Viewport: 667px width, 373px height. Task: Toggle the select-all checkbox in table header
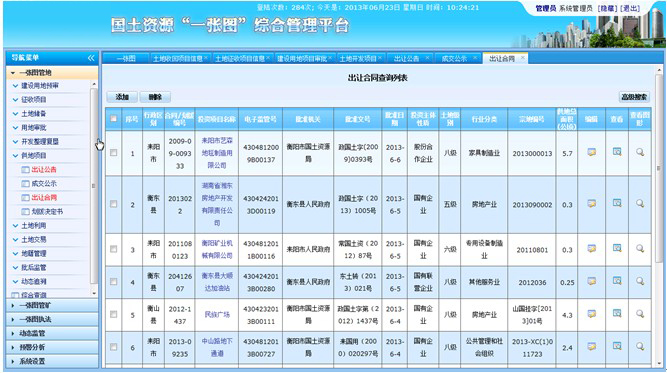pos(114,119)
